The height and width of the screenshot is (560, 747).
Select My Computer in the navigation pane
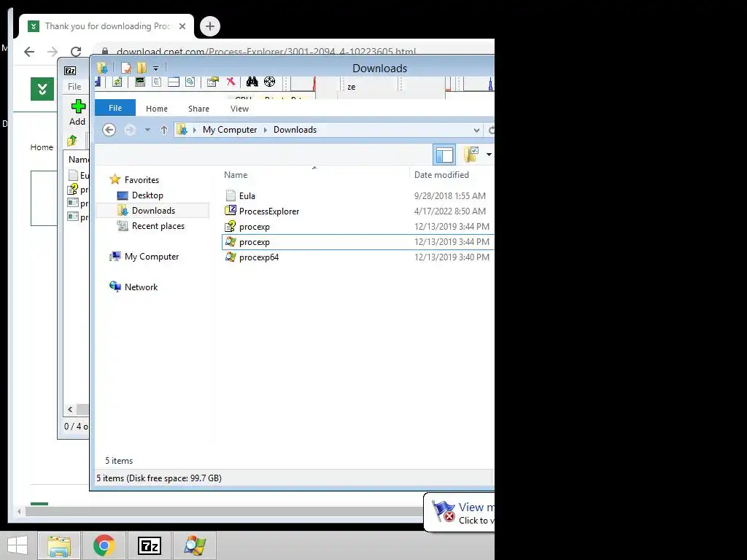pos(152,257)
